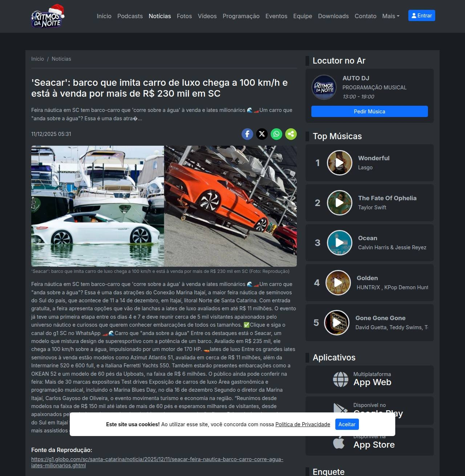The image size is (465, 476).
Task: Play Golden by HUNTR/X
Action: point(338,283)
